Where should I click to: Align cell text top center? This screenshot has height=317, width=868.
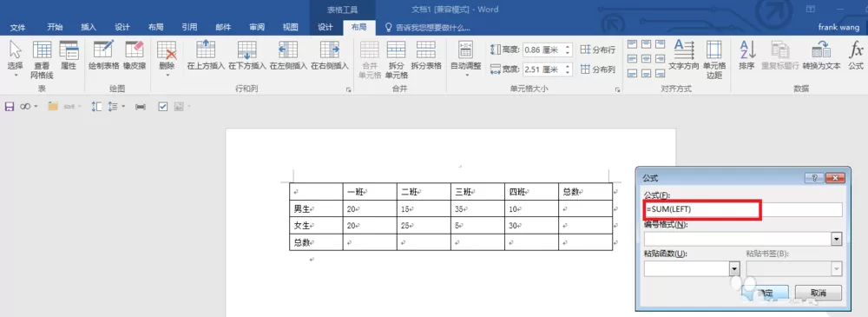click(x=647, y=44)
